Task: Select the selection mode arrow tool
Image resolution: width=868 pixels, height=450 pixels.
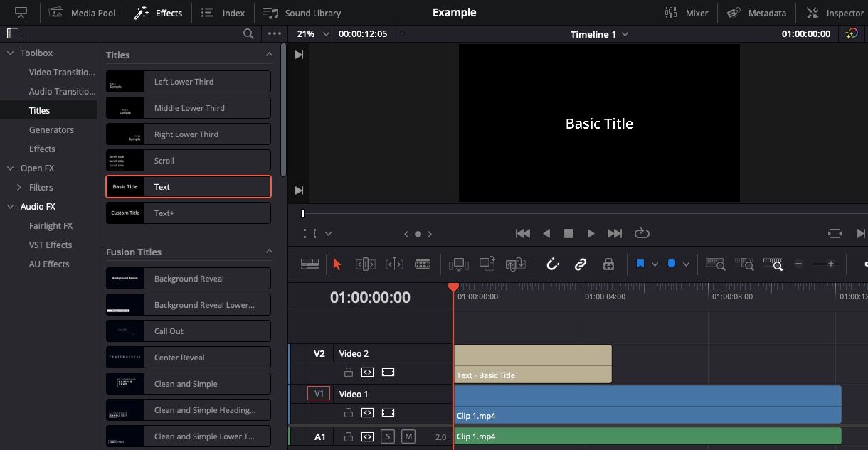Action: point(337,263)
